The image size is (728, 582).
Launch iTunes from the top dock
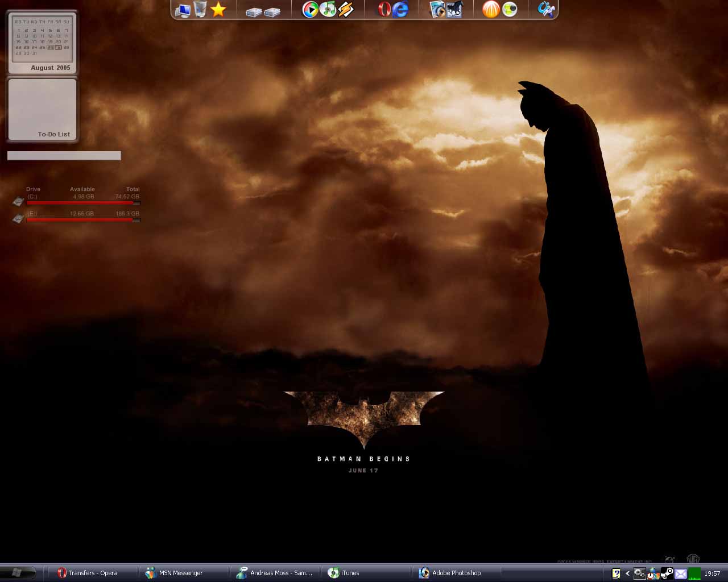pyautogui.click(x=328, y=9)
